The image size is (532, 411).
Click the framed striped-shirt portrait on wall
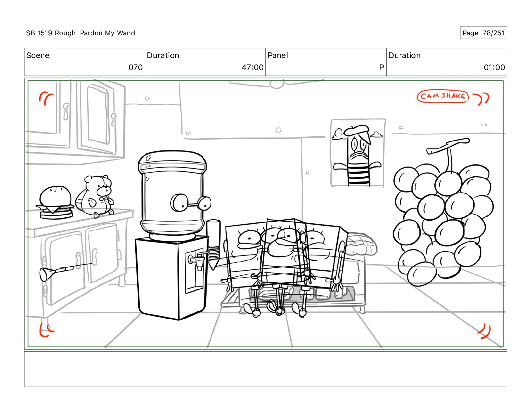tap(358, 153)
